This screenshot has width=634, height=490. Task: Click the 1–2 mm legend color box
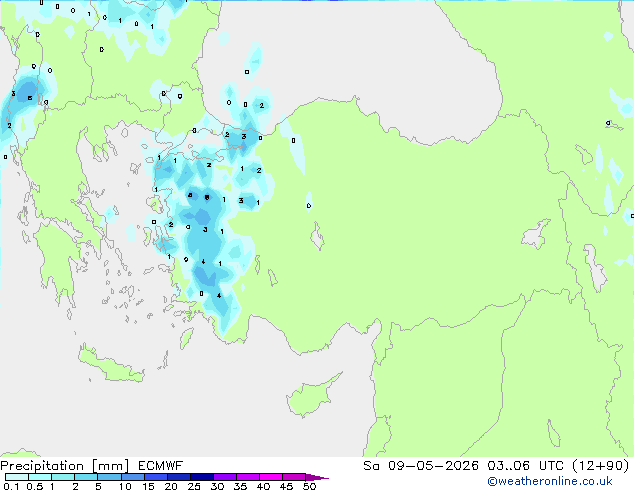tap(63, 477)
